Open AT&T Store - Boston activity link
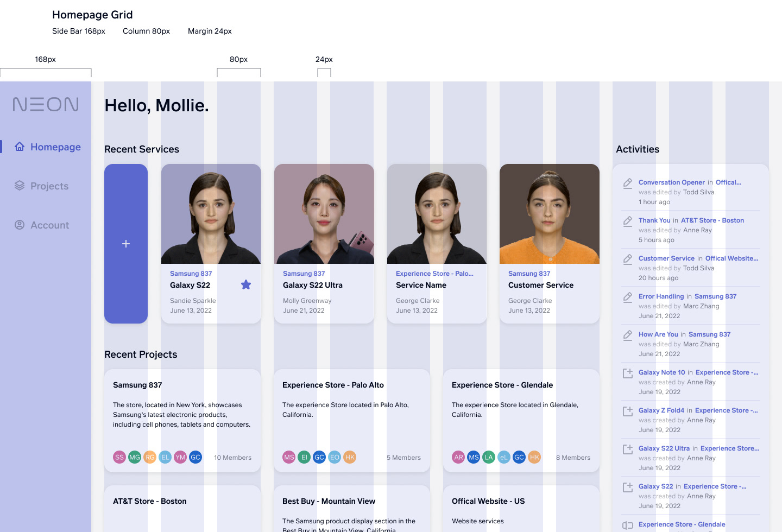Image resolution: width=782 pixels, height=532 pixels. [712, 220]
